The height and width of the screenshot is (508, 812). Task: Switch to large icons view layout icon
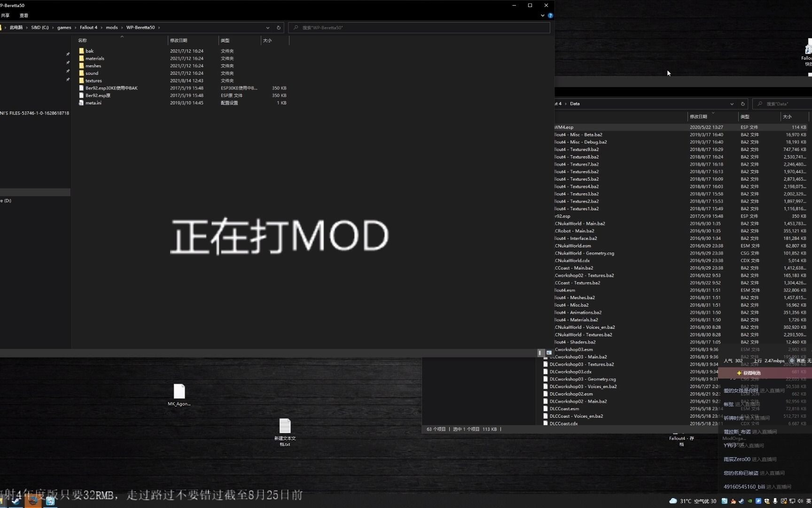pyautogui.click(x=549, y=353)
